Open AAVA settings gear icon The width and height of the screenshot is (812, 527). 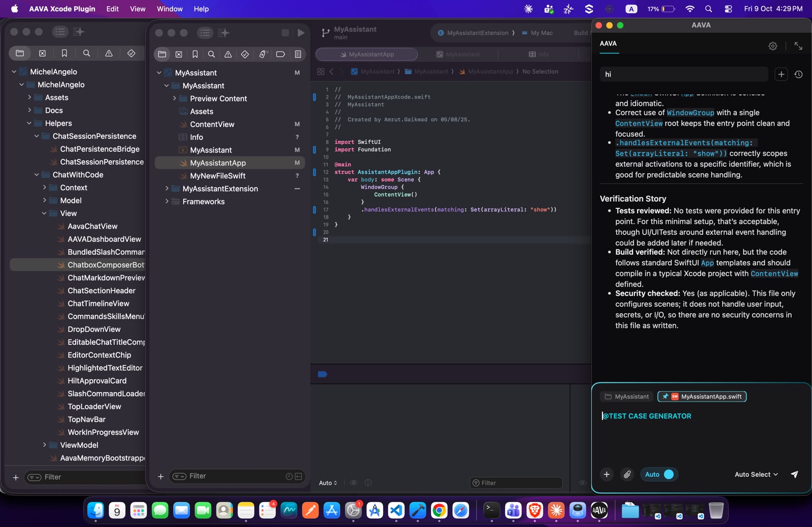[772, 46]
